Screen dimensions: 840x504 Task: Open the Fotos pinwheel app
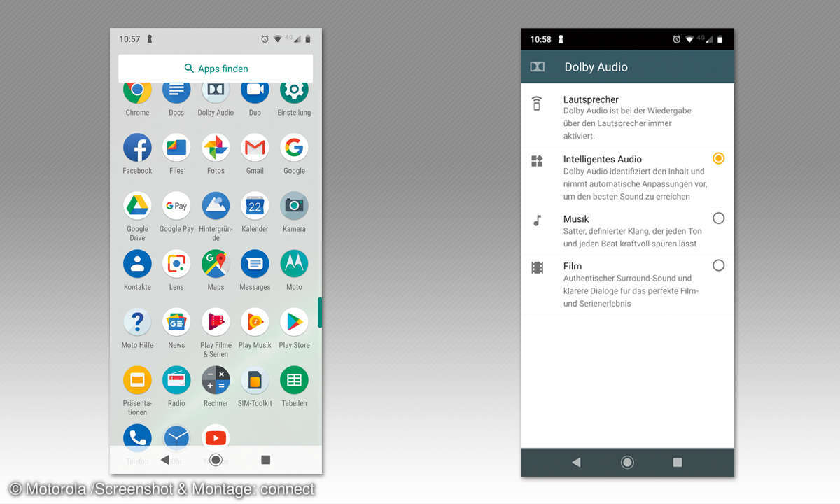[216, 148]
